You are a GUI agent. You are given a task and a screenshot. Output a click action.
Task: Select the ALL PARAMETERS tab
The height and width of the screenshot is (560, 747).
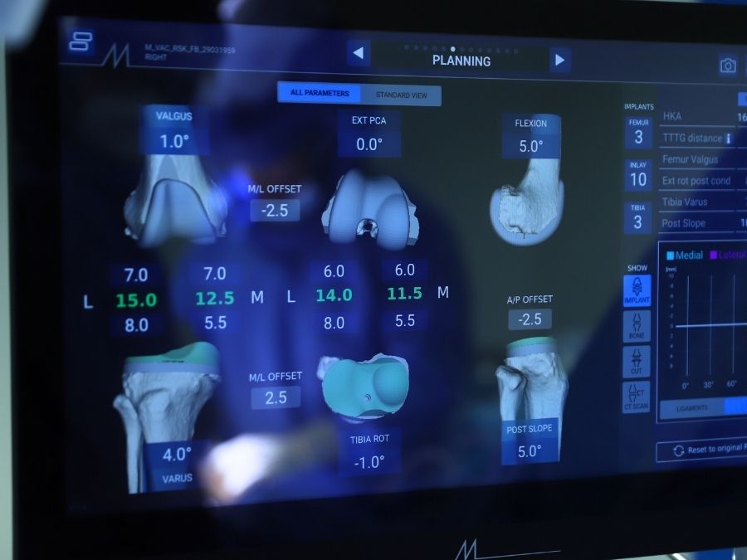coord(320,94)
